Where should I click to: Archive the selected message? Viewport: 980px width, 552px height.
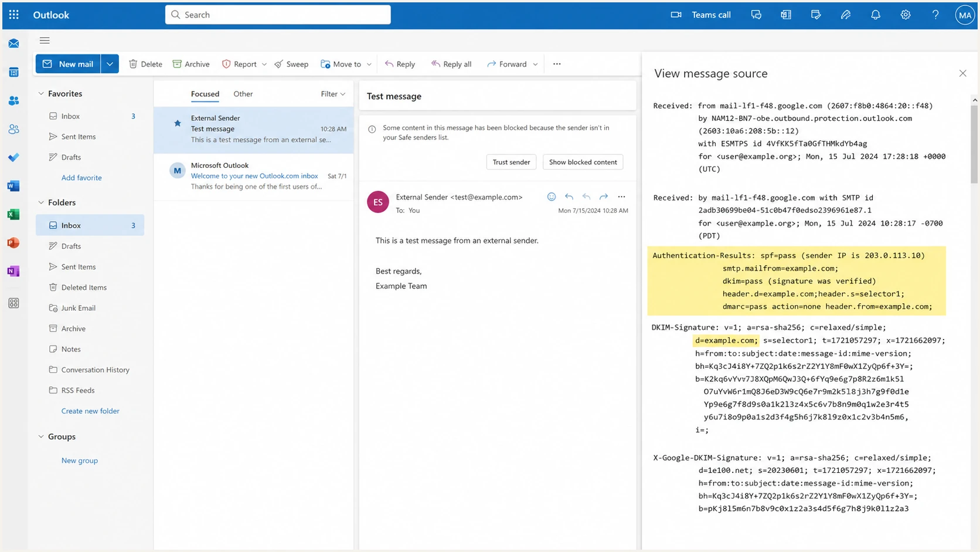click(x=191, y=64)
